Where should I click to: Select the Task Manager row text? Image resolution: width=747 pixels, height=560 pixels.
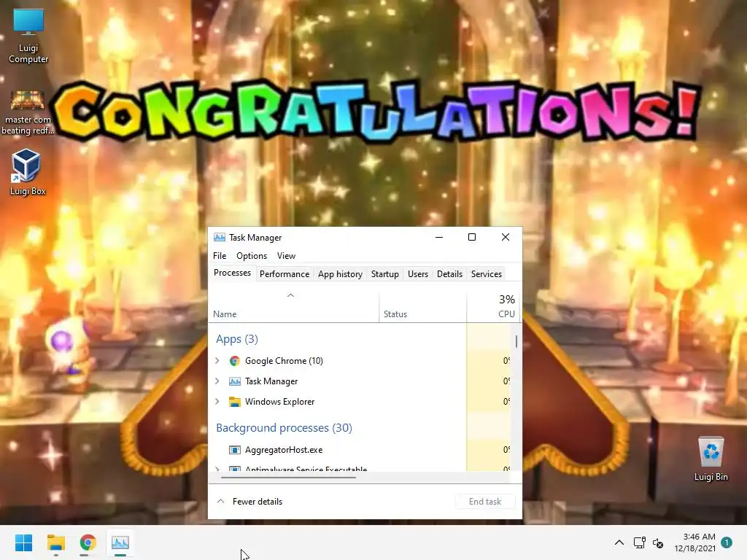(x=271, y=381)
